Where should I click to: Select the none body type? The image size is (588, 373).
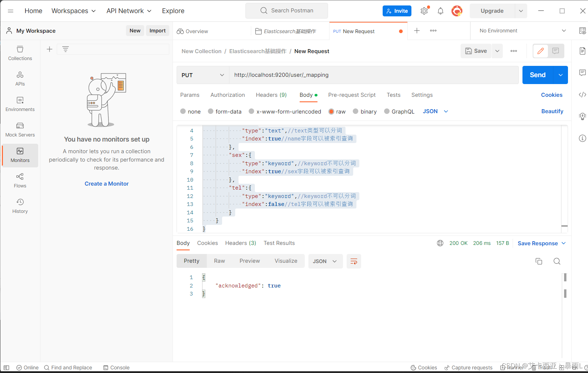point(190,111)
